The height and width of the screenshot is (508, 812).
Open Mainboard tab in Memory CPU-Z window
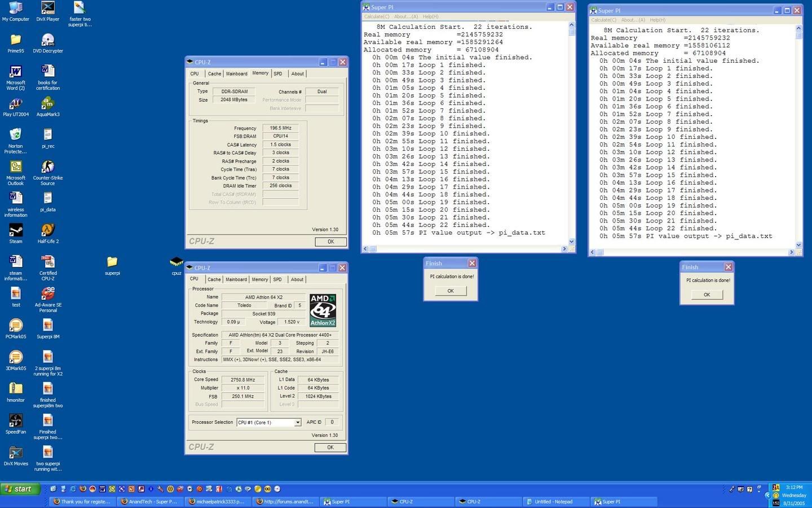[x=237, y=74]
